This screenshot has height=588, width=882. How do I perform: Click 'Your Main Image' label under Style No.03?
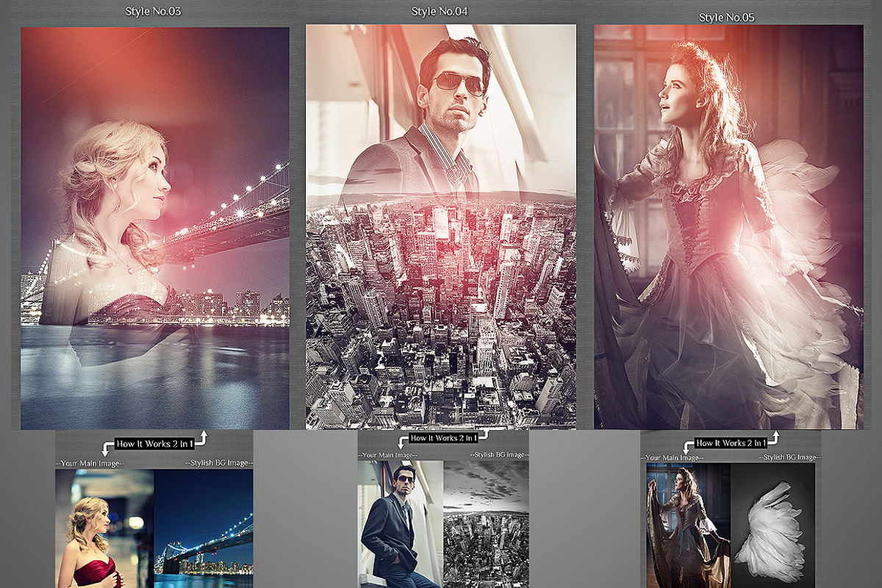[90, 463]
